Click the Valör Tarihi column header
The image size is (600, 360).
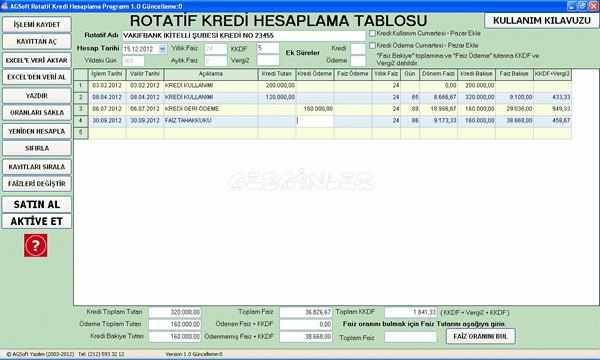pyautogui.click(x=145, y=74)
